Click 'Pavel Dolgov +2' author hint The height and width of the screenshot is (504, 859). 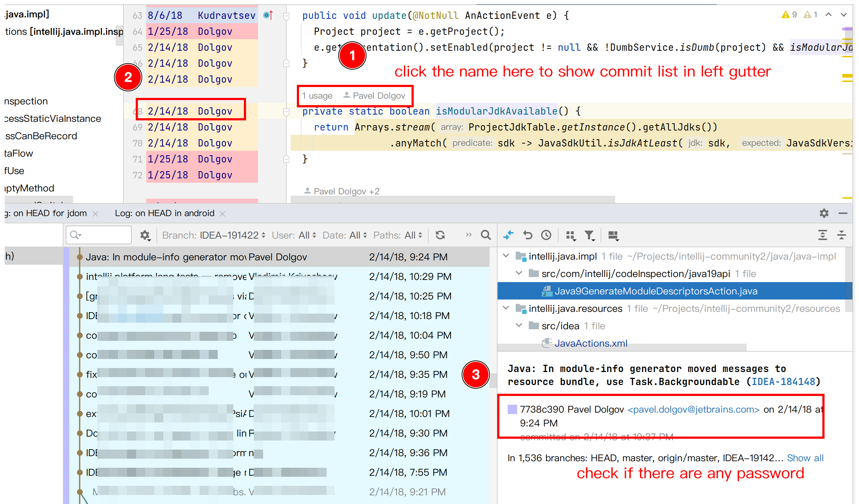click(x=342, y=191)
